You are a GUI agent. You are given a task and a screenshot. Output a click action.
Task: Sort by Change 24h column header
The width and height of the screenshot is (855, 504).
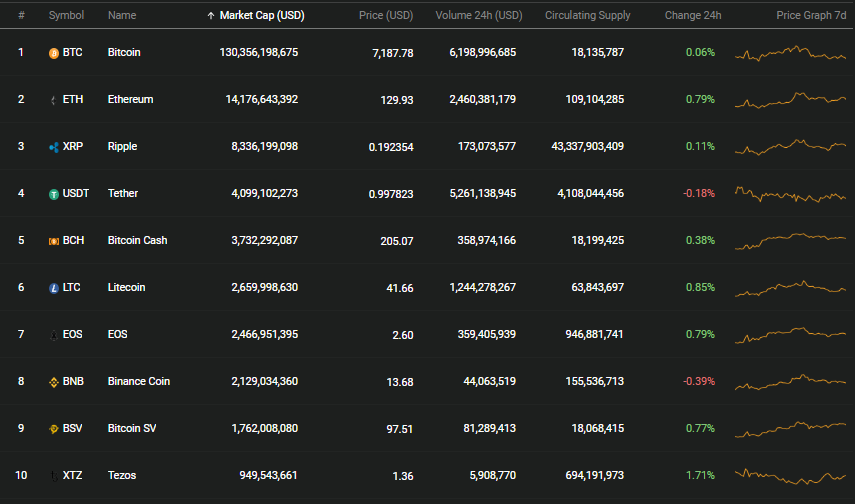pos(693,15)
